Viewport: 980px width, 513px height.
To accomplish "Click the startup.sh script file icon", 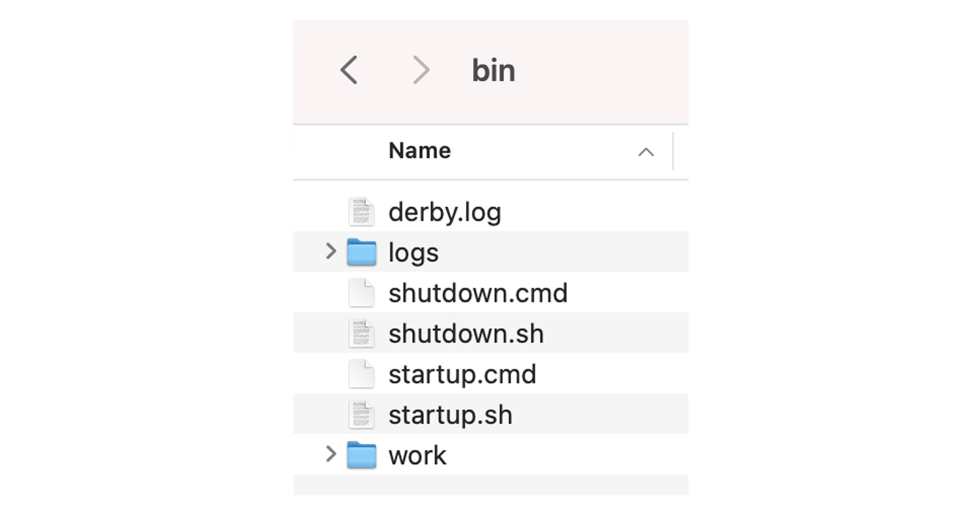I will pos(362,415).
